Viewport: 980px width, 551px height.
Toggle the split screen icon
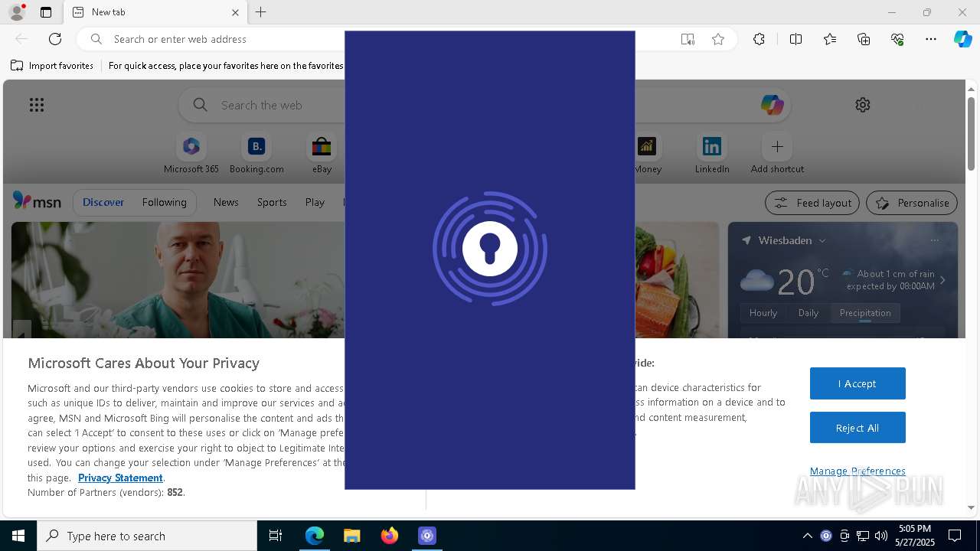(795, 39)
